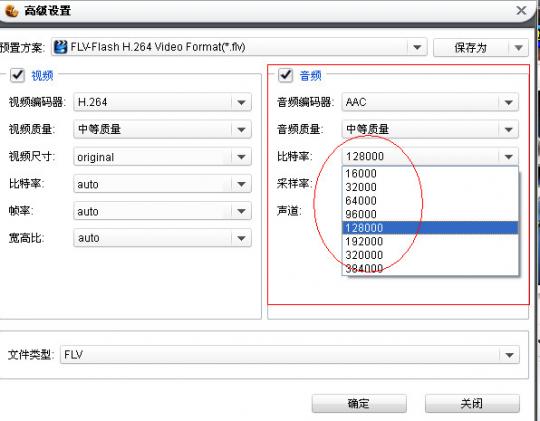Viewport: 540px width, 421px height.
Task: Click the 关闭 button
Action: coord(472,403)
